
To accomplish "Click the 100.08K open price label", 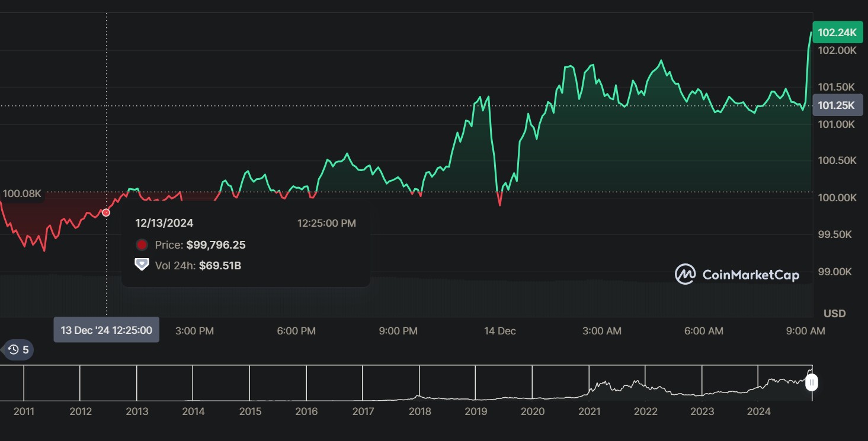I will tap(22, 194).
